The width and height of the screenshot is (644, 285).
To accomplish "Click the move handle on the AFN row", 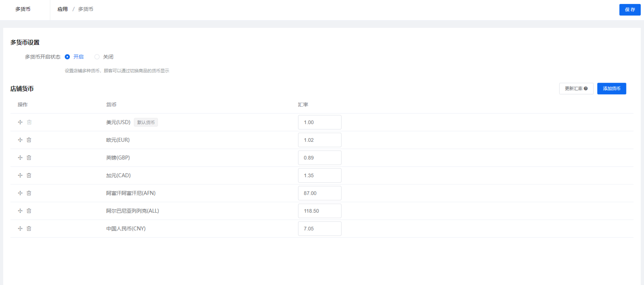I will pyautogui.click(x=20, y=193).
